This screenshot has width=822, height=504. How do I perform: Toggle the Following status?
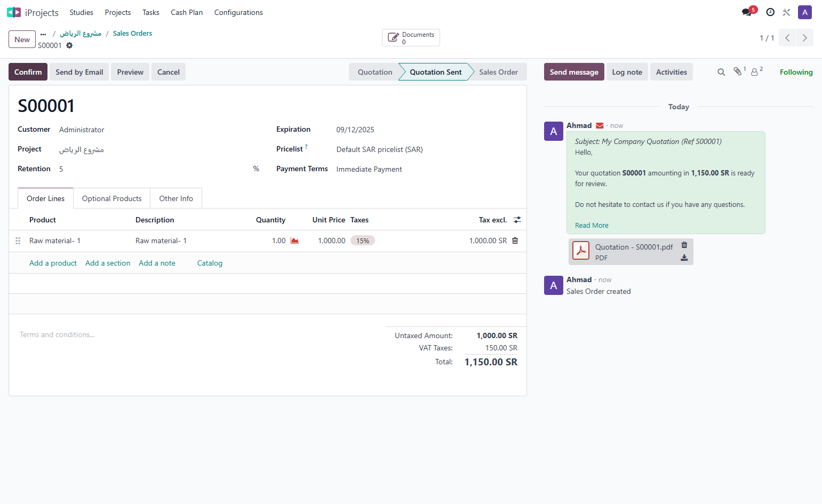tap(796, 72)
